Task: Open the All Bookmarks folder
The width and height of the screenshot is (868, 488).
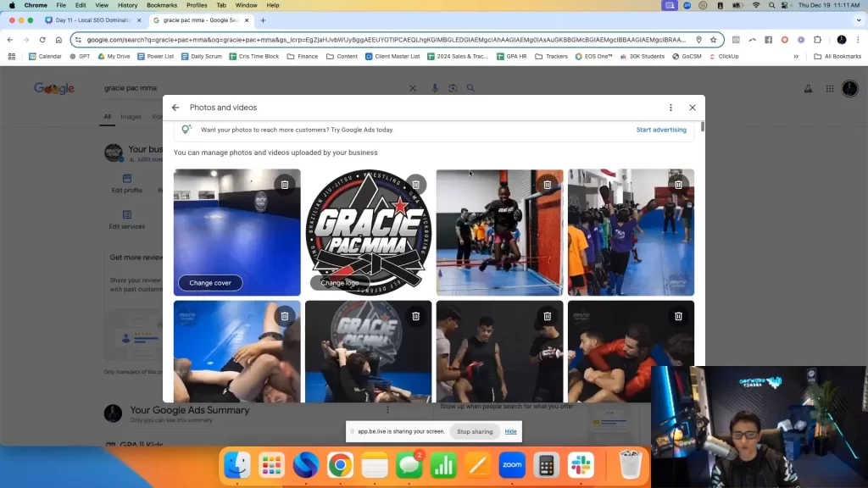Action: tap(835, 57)
